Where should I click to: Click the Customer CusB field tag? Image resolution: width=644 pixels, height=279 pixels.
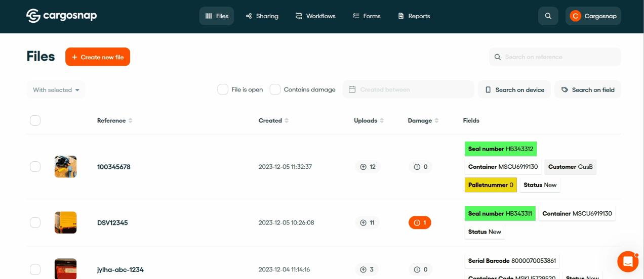pyautogui.click(x=571, y=167)
